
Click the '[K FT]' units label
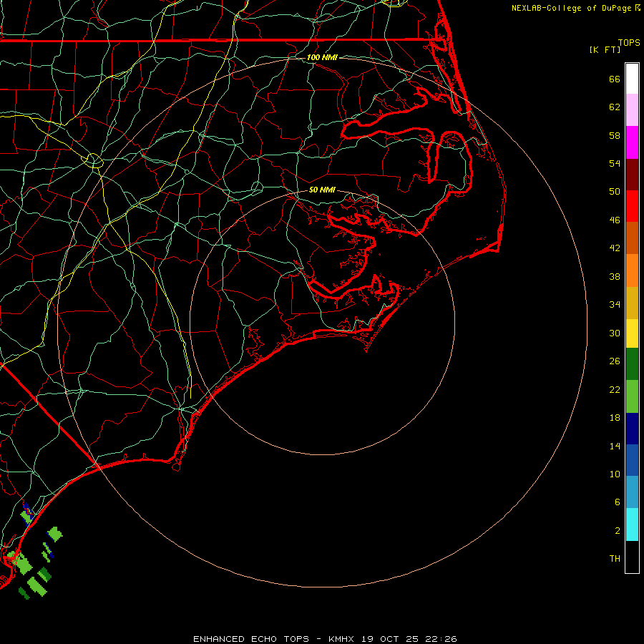605,49
